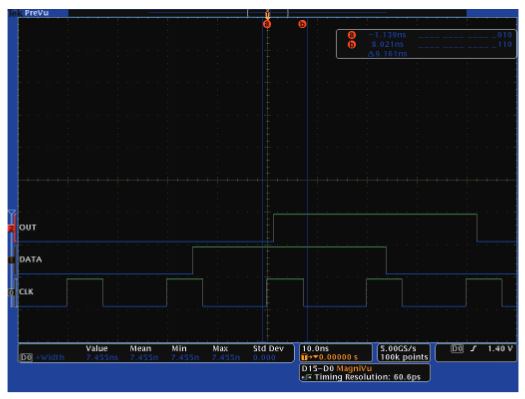
Task: Click the red b icon in cursor readout
Action: pyautogui.click(x=351, y=44)
